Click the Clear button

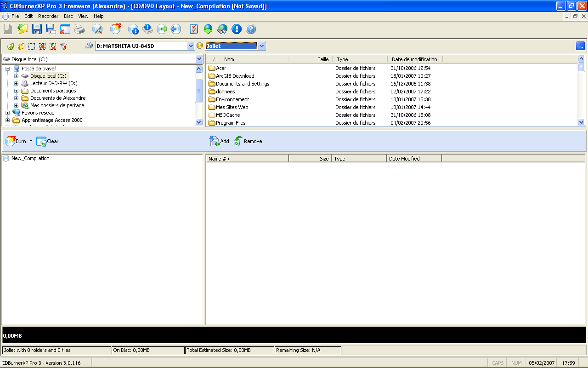47,141
